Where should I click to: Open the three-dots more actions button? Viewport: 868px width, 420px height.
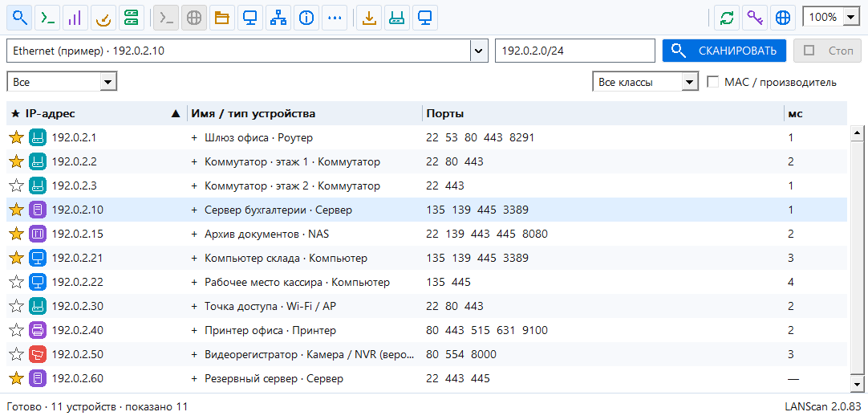(335, 18)
